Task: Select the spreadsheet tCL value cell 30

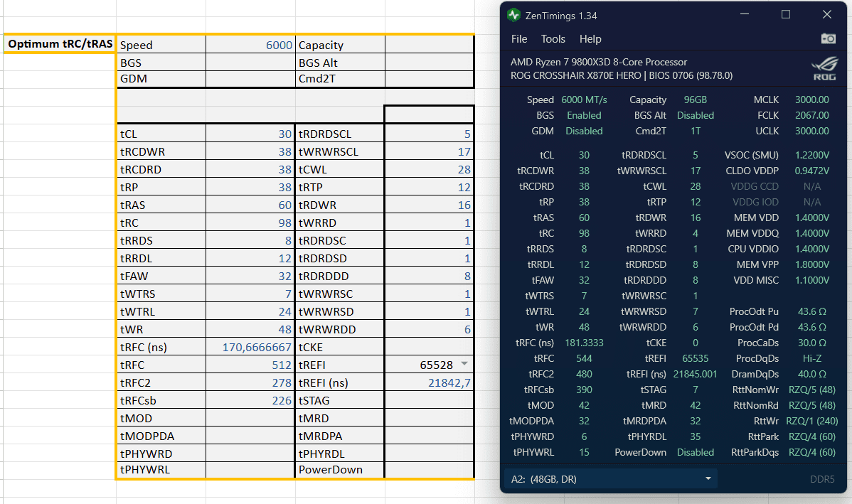Action: 250,134
